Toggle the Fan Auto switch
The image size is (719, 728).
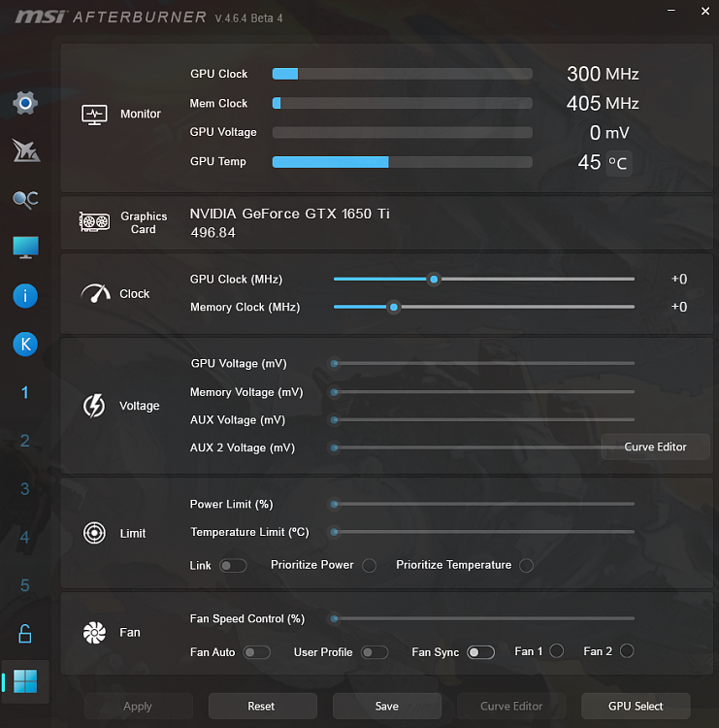coord(257,652)
